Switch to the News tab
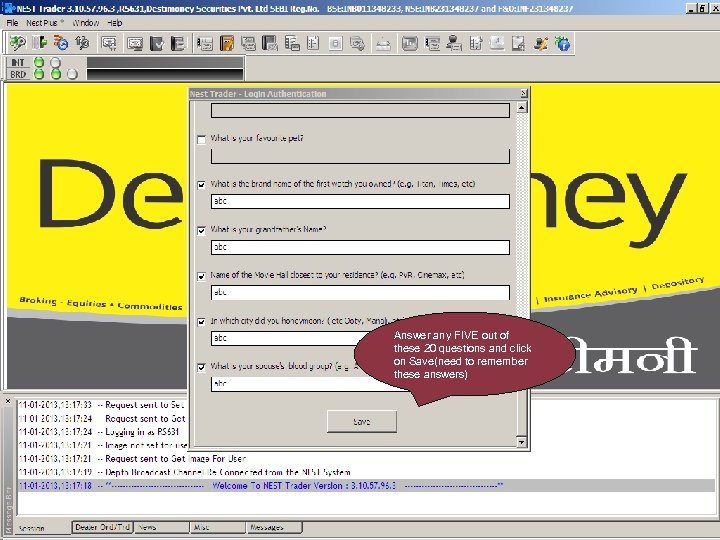Screen dimensions: 720x540 (161, 527)
